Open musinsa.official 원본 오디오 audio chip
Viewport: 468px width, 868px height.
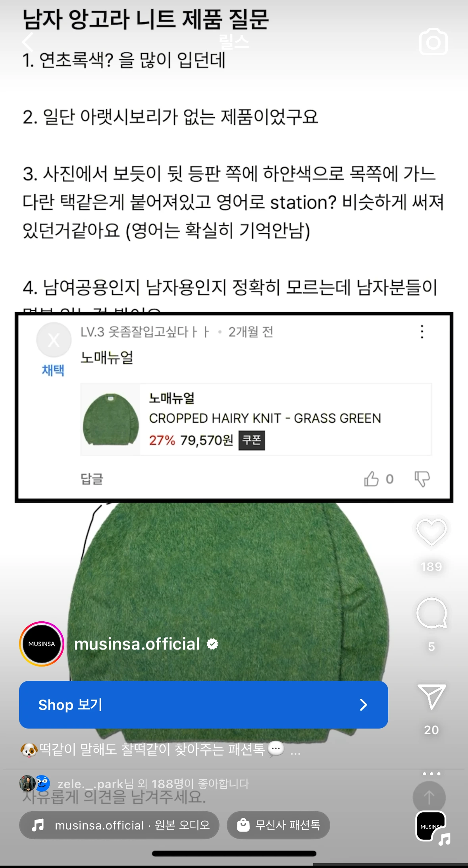(x=119, y=825)
